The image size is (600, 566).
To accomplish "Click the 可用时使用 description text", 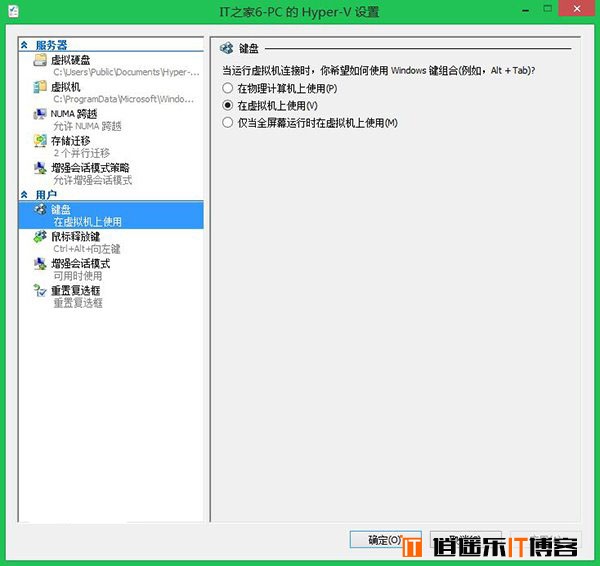I will [x=78, y=276].
